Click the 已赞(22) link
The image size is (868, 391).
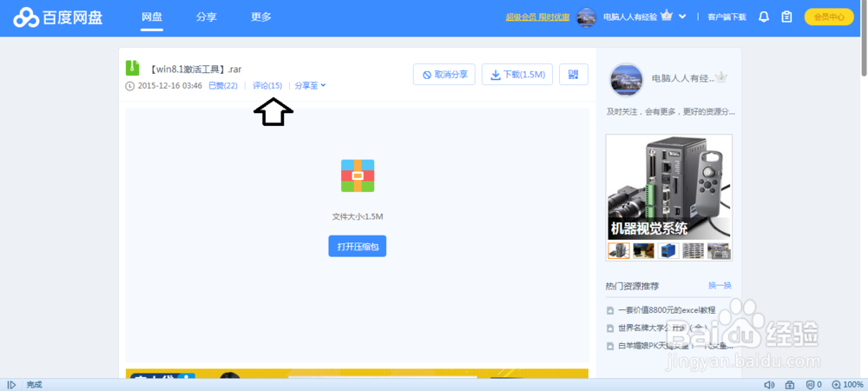tap(222, 86)
